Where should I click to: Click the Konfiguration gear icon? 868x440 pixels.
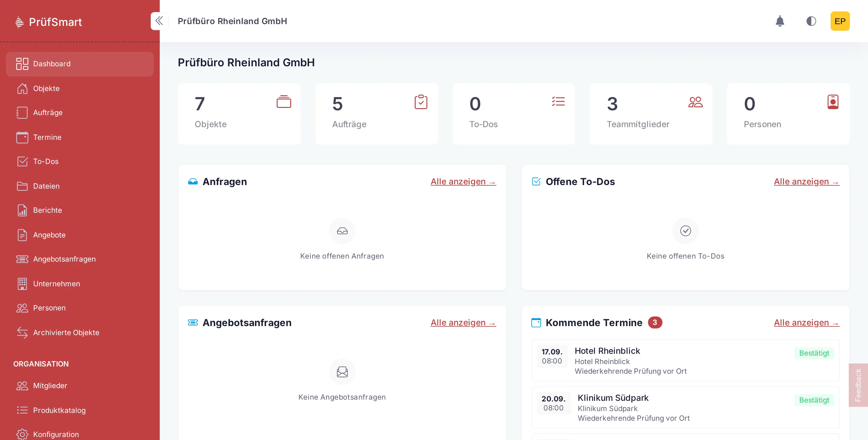(22, 434)
